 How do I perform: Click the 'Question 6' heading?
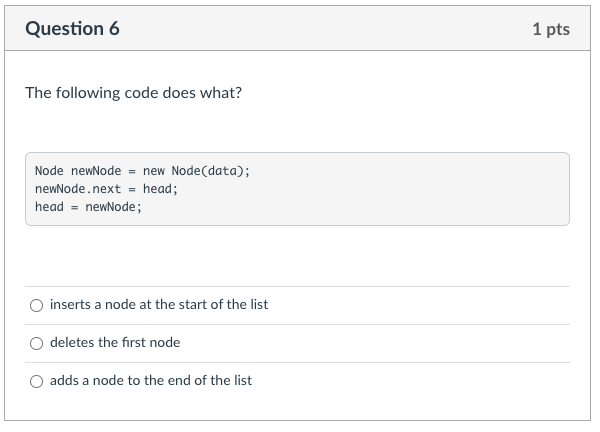tap(72, 29)
